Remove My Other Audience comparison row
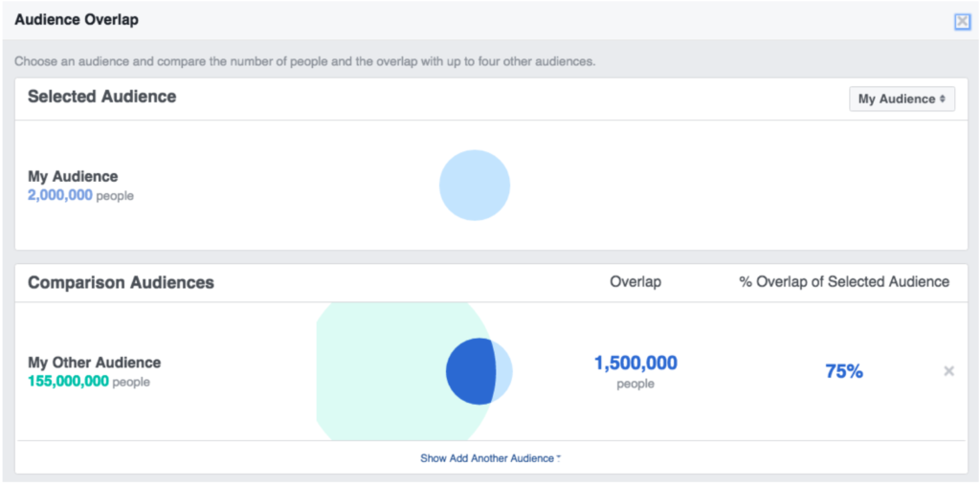The height and width of the screenshot is (487, 980). tap(948, 371)
